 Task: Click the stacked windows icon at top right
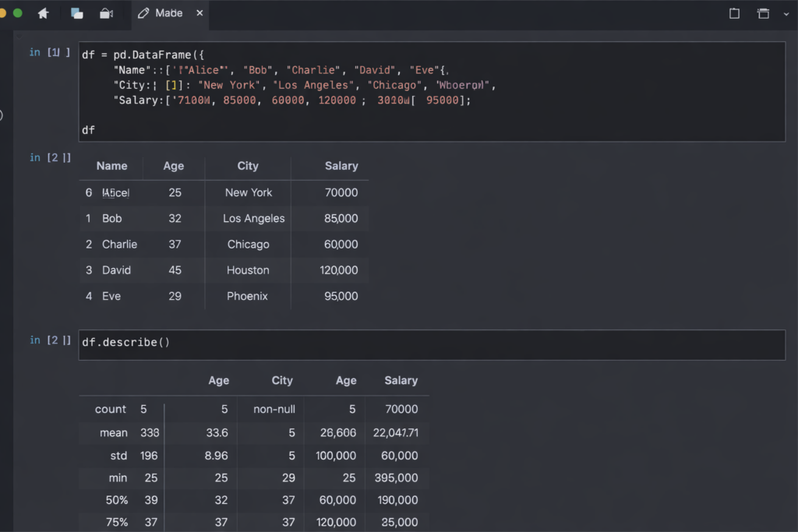pos(764,12)
